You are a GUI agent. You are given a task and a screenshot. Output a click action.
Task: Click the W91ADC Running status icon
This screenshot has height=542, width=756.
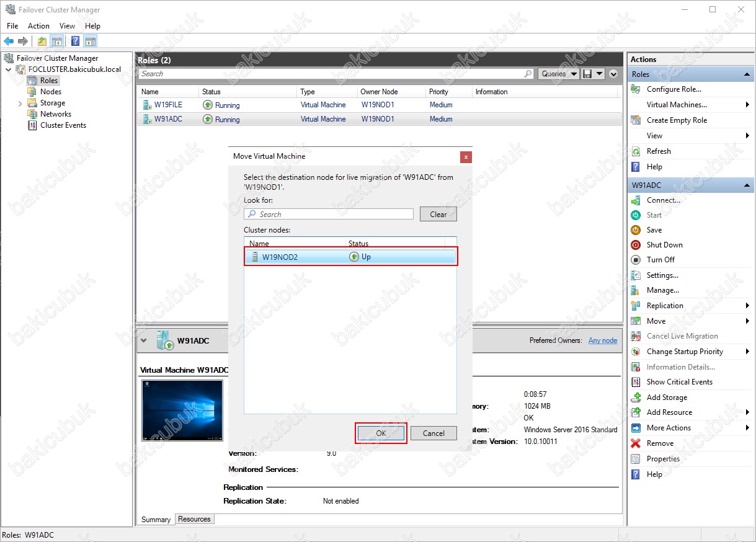click(x=208, y=119)
